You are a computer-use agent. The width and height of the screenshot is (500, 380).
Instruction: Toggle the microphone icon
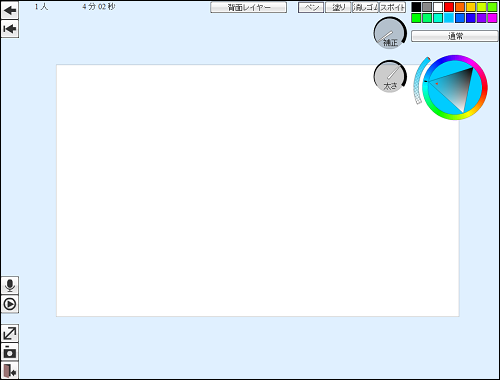(10, 286)
